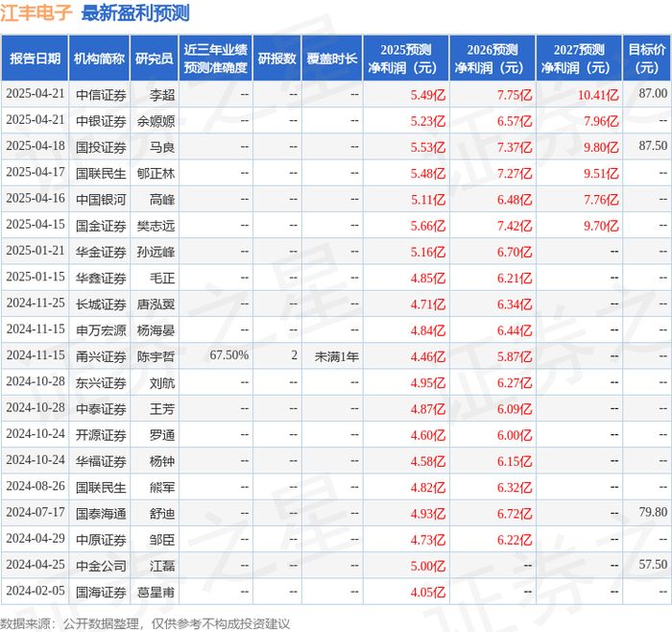Screen dimensions: 672x632
Task: Click target price 79.80
Action: (653, 512)
